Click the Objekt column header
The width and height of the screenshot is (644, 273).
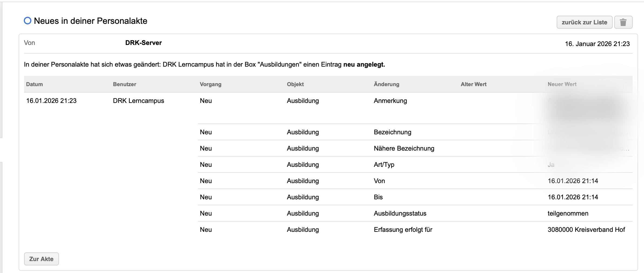[295, 84]
